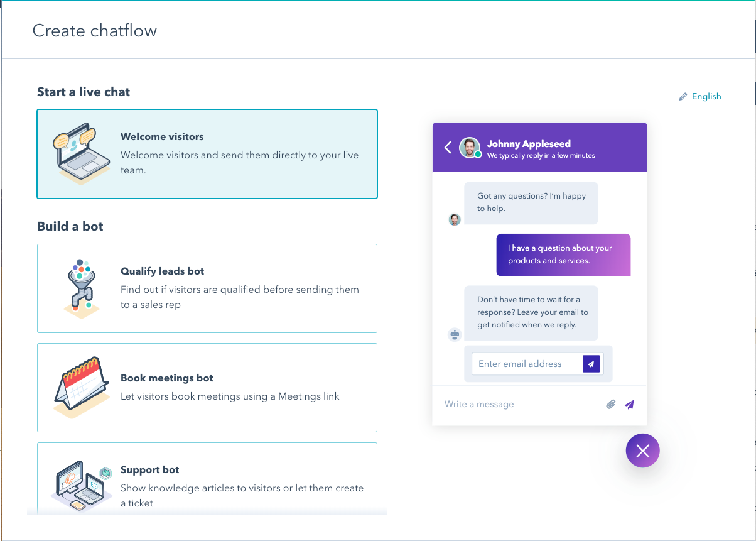Click the 'Got any questions?' message bubble
The height and width of the screenshot is (541, 756).
tap(531, 203)
